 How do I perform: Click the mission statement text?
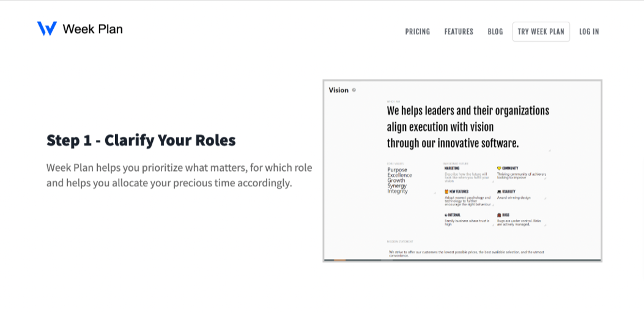pyautogui.click(x=466, y=253)
